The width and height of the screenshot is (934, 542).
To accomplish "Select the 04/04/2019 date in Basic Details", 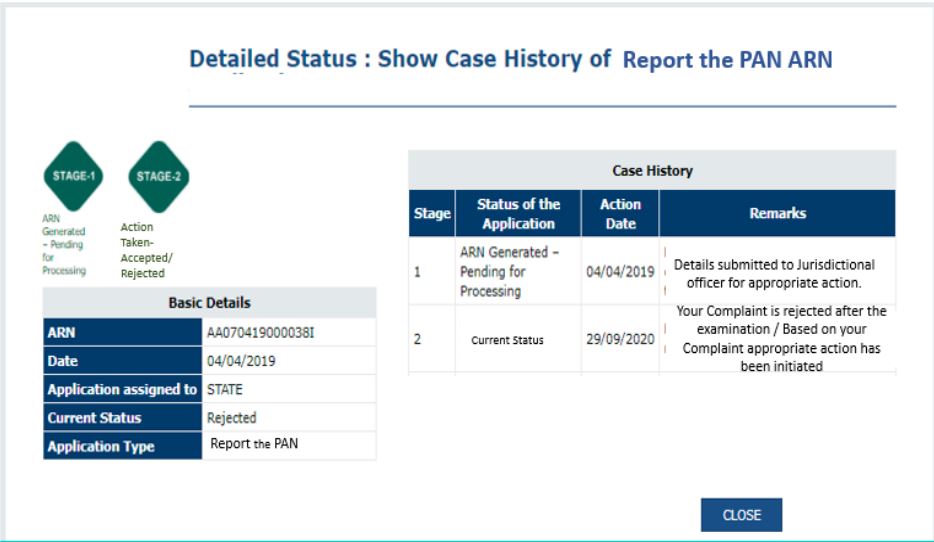I will coord(241,361).
